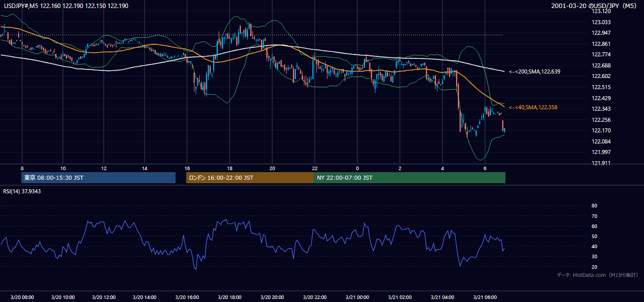Click RSI level 70 on the scale
644x302 pixels.
click(x=594, y=216)
